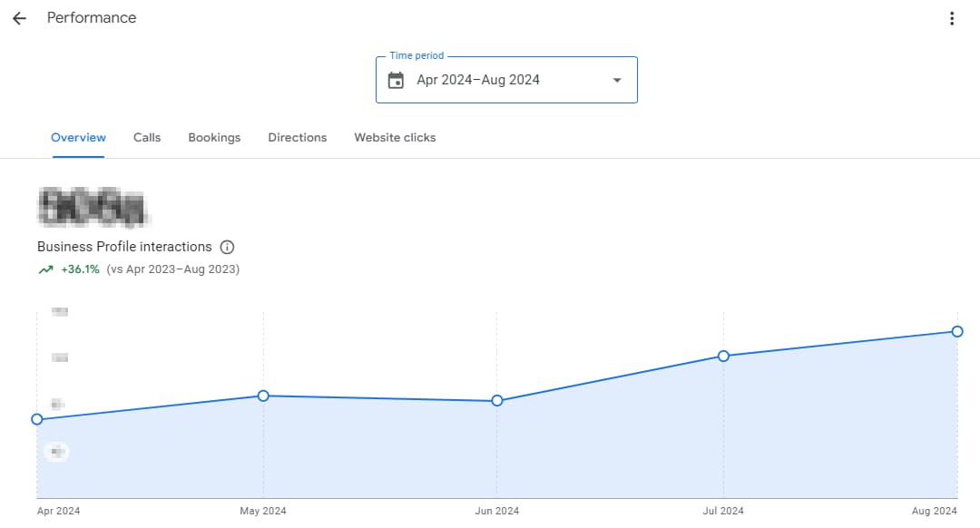Switch to the Calls tab

pyautogui.click(x=147, y=138)
